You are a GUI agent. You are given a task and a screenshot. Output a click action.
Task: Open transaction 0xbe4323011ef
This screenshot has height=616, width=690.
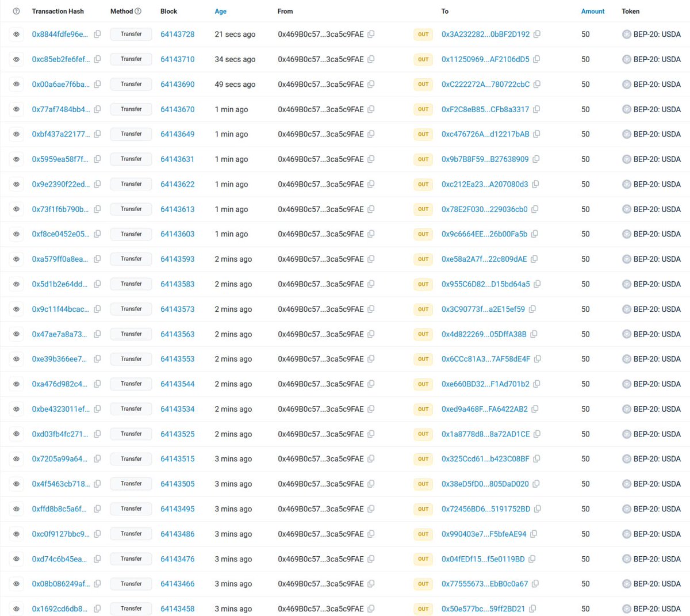pyautogui.click(x=60, y=409)
